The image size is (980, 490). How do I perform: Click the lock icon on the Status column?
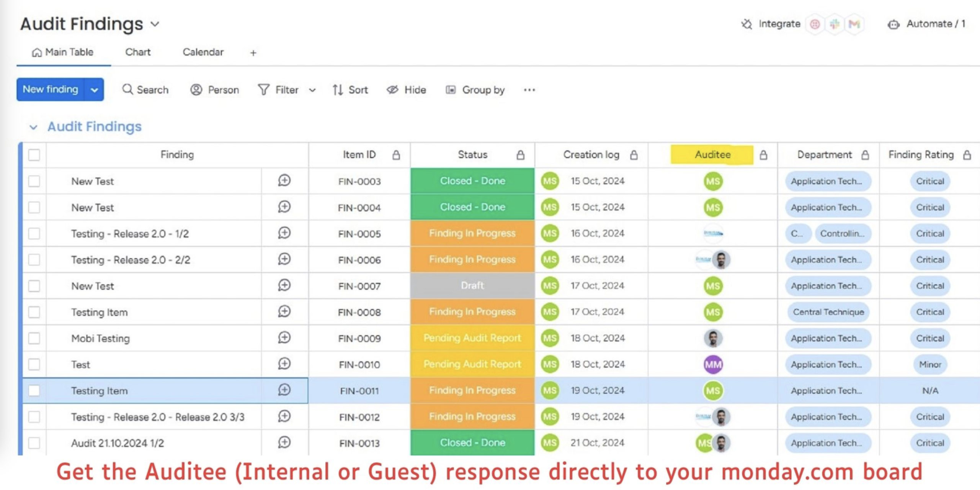pyautogui.click(x=520, y=155)
